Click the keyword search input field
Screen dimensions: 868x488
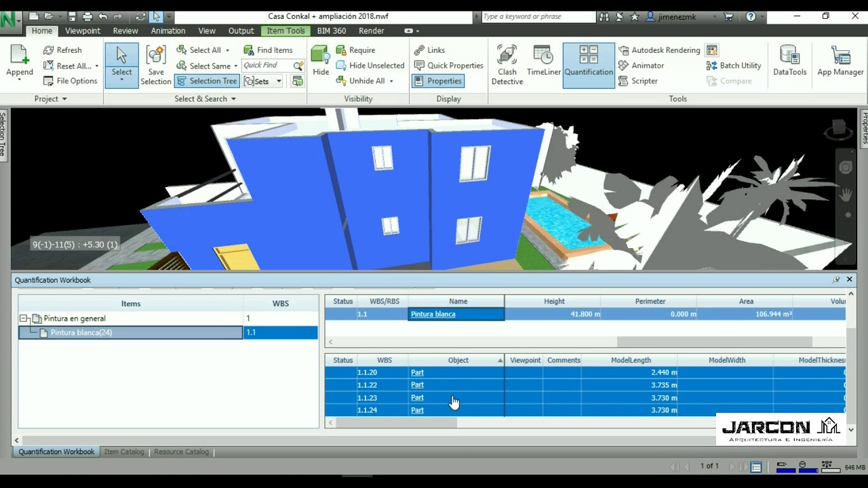point(538,16)
